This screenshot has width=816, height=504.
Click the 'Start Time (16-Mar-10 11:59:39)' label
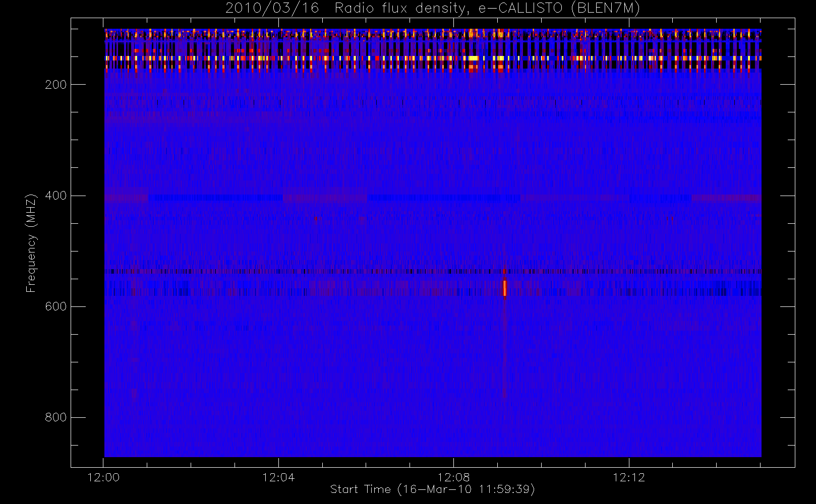pyautogui.click(x=432, y=489)
